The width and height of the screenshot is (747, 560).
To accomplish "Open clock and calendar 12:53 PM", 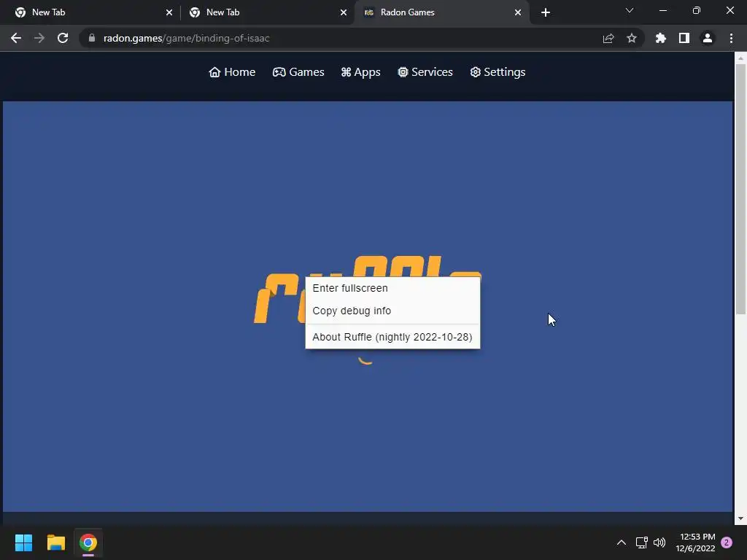I will [695, 542].
